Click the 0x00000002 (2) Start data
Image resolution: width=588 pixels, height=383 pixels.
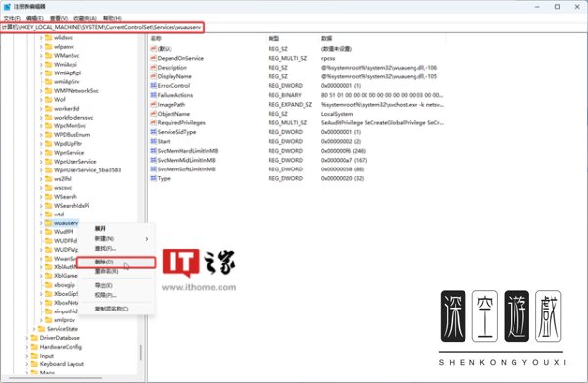click(340, 141)
